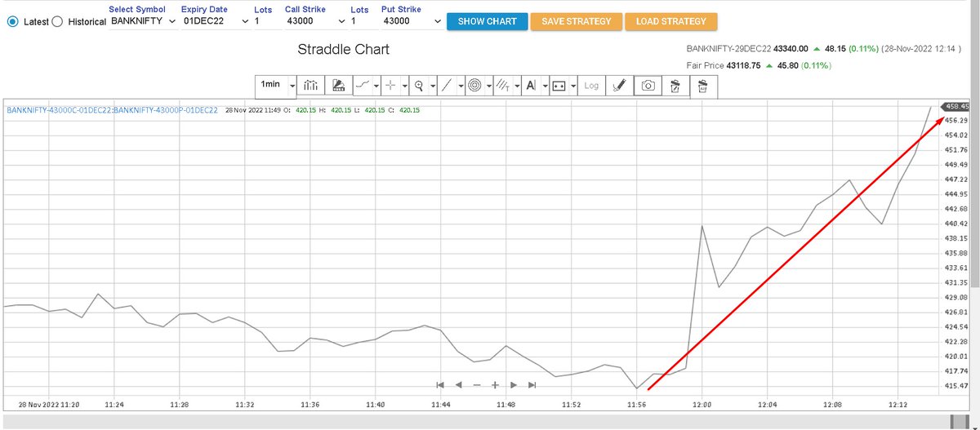Select the text annotation tool
980x430 pixels.
[530, 85]
